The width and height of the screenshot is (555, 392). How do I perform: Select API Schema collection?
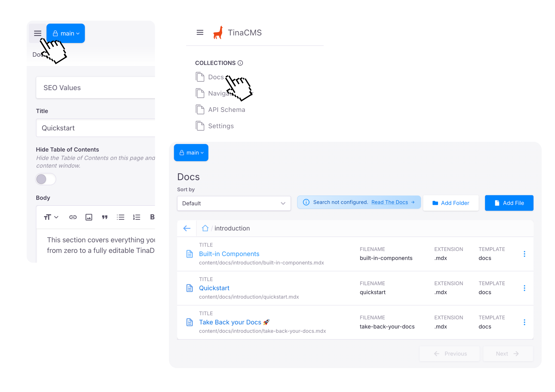pyautogui.click(x=226, y=110)
